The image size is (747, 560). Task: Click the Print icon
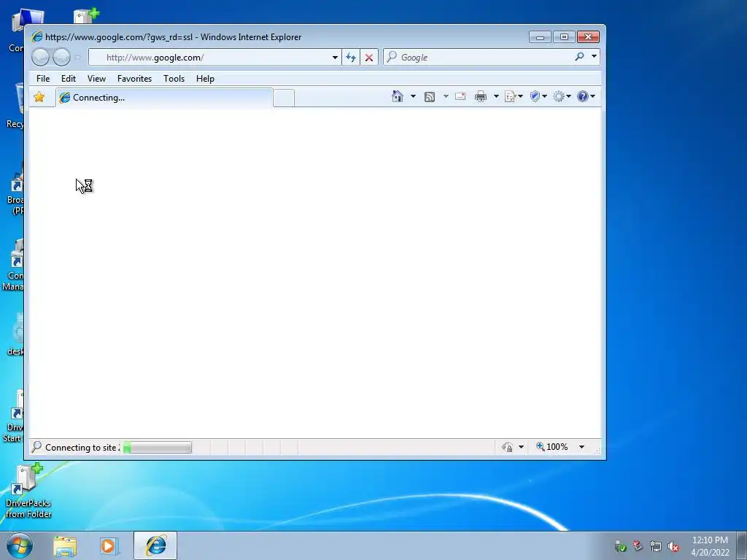tap(481, 97)
